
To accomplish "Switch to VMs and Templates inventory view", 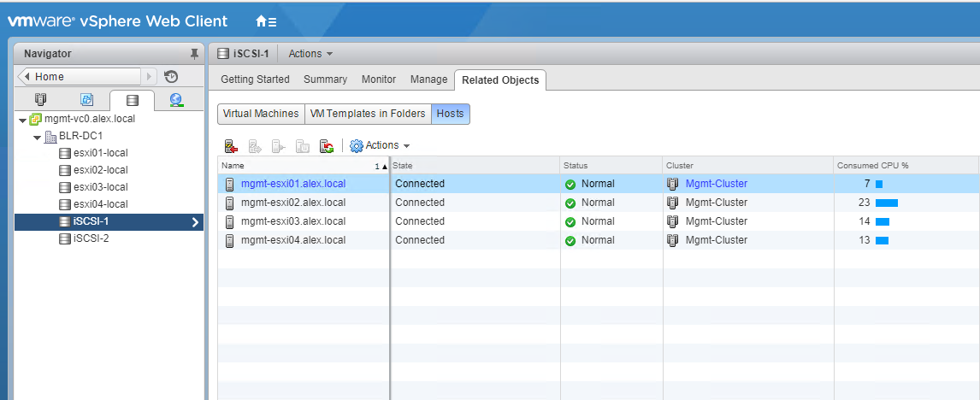I will (x=86, y=100).
